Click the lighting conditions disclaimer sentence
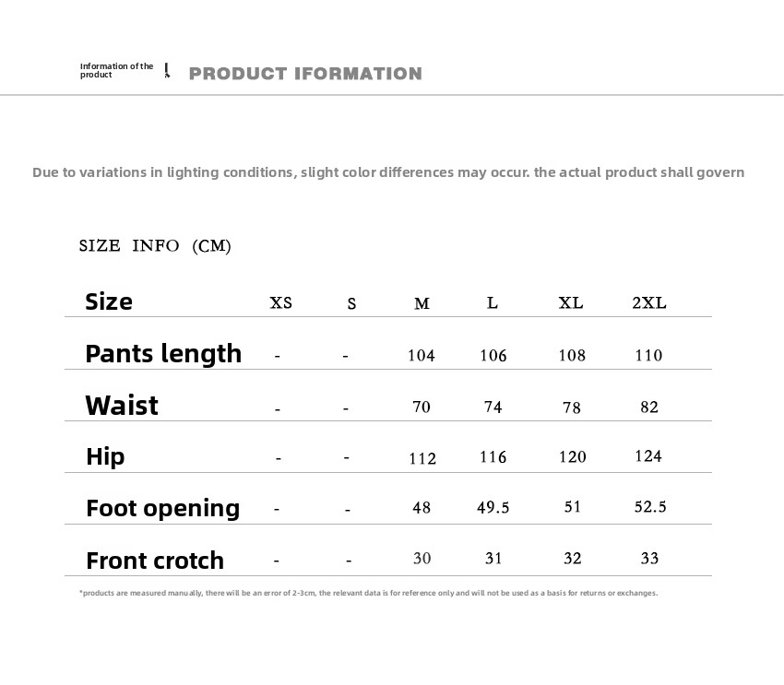Screen dimensions: 784x685 pos(388,172)
